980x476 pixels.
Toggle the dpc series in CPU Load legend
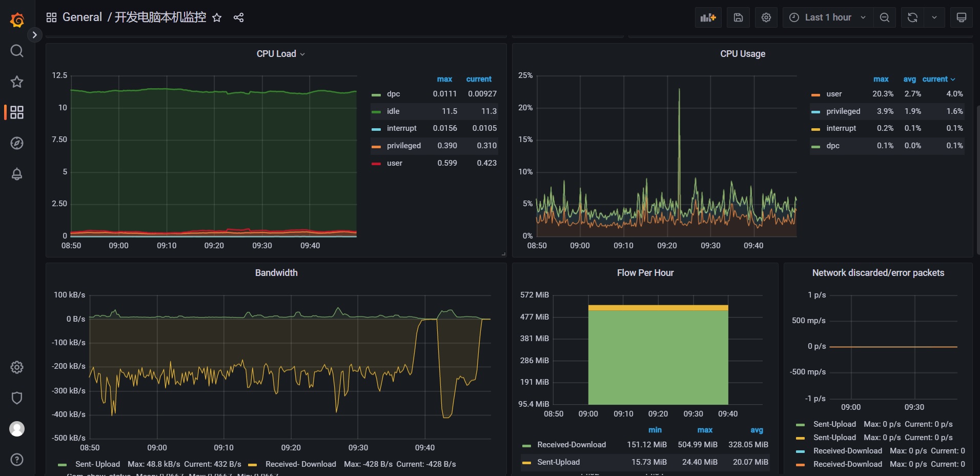pyautogui.click(x=393, y=94)
